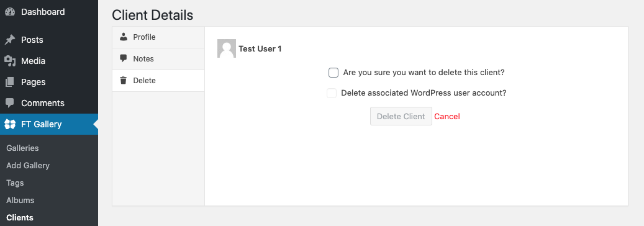644x226 pixels.
Task: Click the Posts pushpin icon
Action: tap(10, 40)
